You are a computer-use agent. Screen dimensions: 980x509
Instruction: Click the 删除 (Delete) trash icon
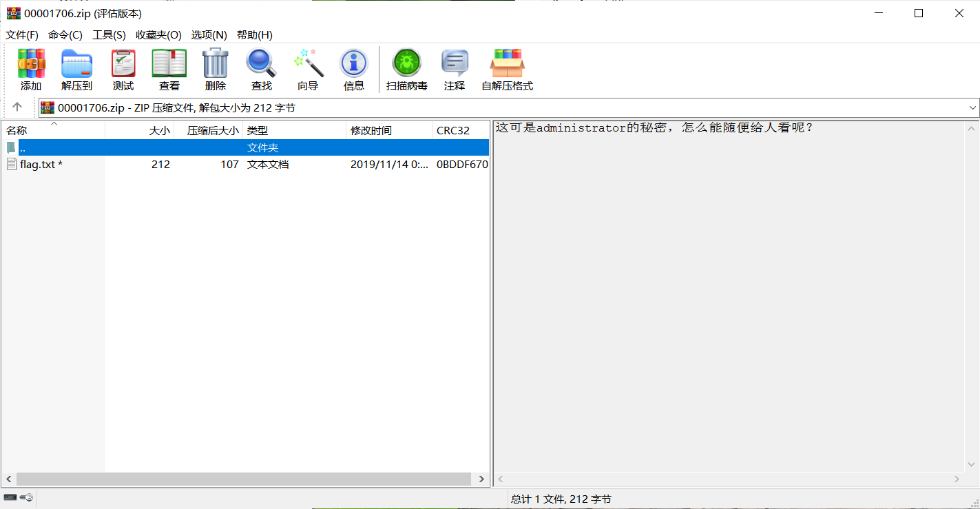tap(215, 70)
